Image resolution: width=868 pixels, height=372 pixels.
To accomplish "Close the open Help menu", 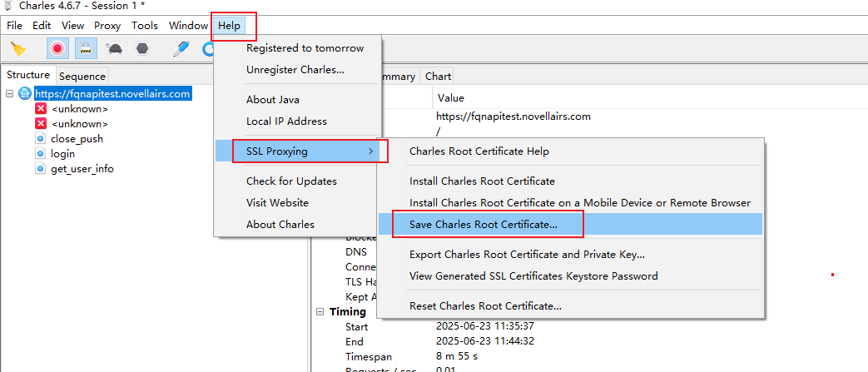I will (229, 26).
